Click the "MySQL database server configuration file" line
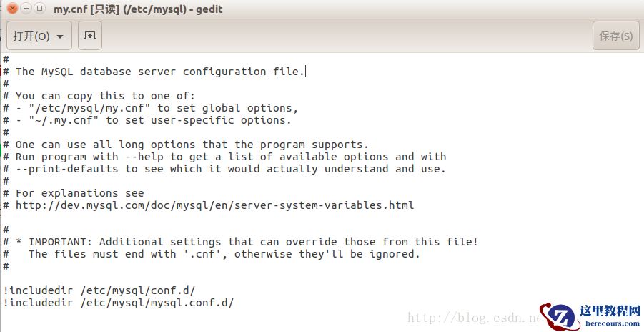Screen dimensions: 644x332 (x=160, y=72)
